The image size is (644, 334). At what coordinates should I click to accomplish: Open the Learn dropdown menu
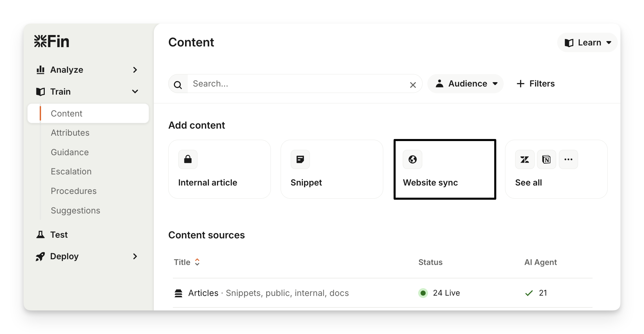[x=587, y=43]
